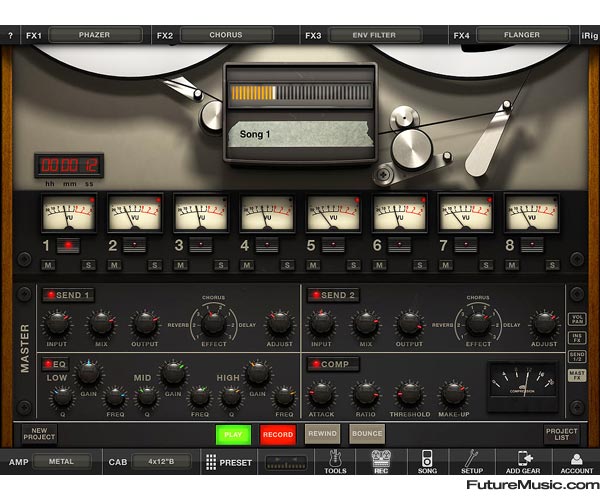Viewport: 600px width, 500px height.
Task: Toggle the EQ power button
Action: pyautogui.click(x=55, y=364)
